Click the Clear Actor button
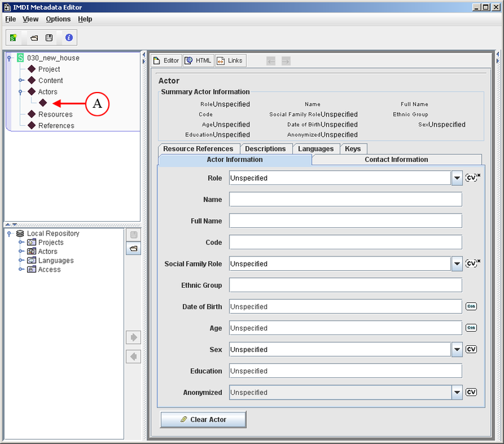This screenshot has height=444, width=504. tap(203, 419)
